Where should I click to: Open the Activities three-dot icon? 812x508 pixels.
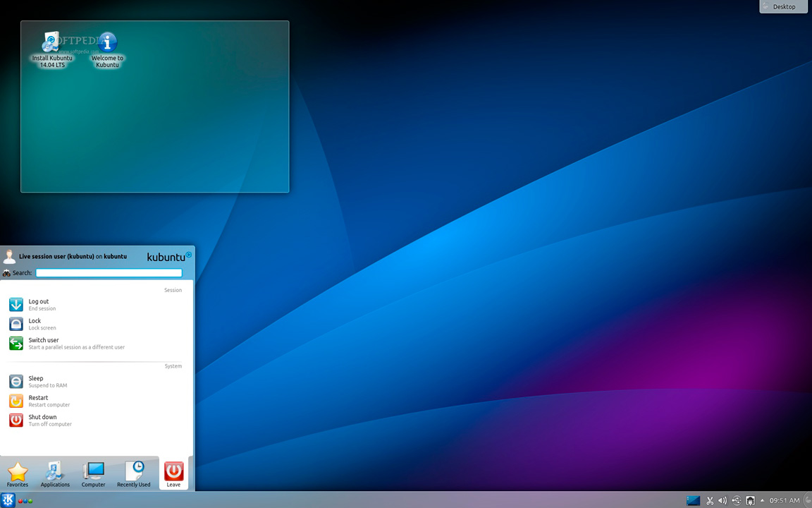(25, 501)
